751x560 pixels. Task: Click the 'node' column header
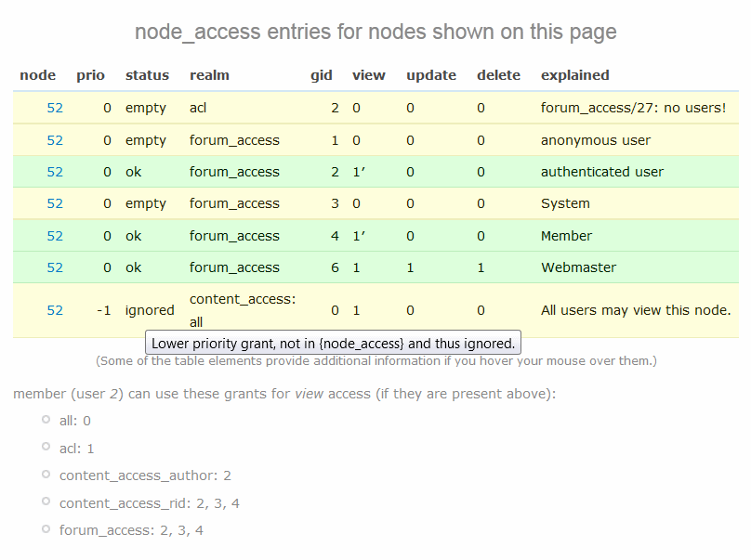[x=37, y=75]
